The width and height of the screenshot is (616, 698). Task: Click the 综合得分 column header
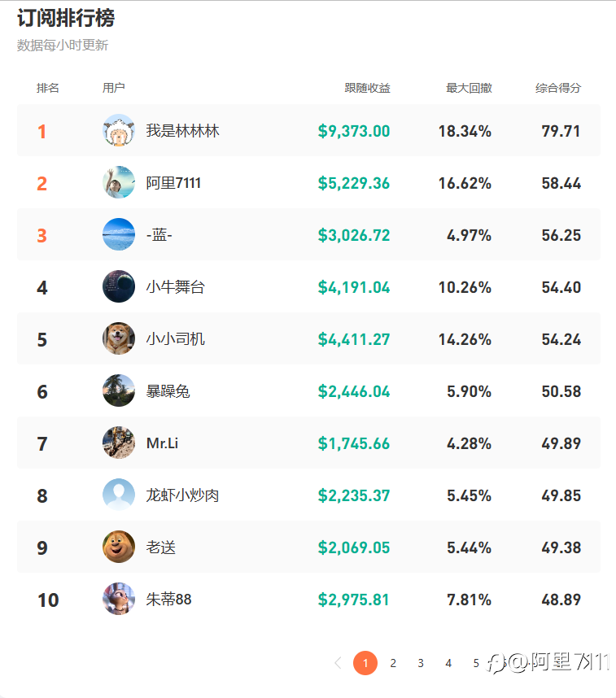pos(557,88)
